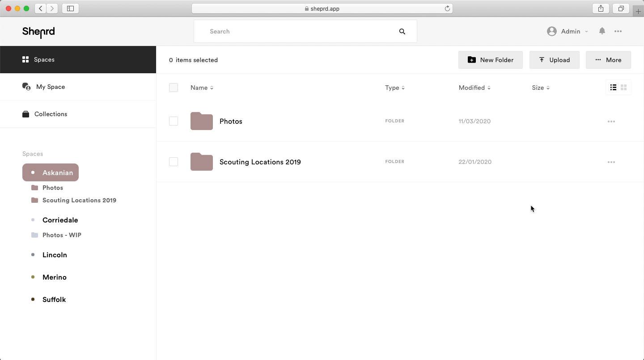
Task: Click the New Folder button
Action: click(491, 60)
